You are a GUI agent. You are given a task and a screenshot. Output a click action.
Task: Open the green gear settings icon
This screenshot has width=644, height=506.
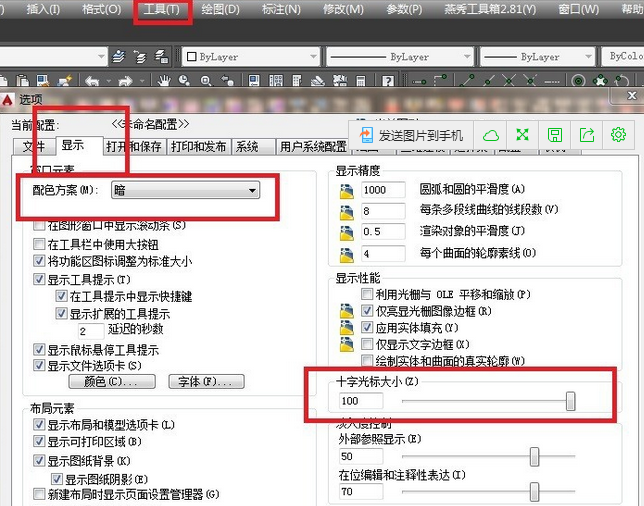[x=618, y=134]
